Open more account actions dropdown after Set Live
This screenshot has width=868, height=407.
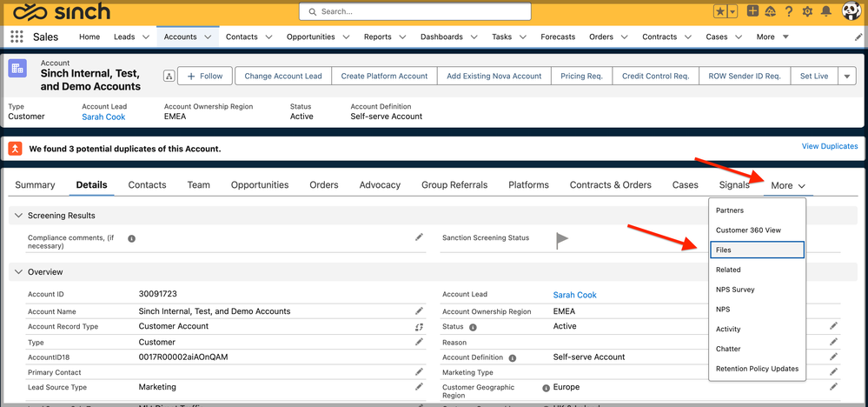pyautogui.click(x=847, y=77)
